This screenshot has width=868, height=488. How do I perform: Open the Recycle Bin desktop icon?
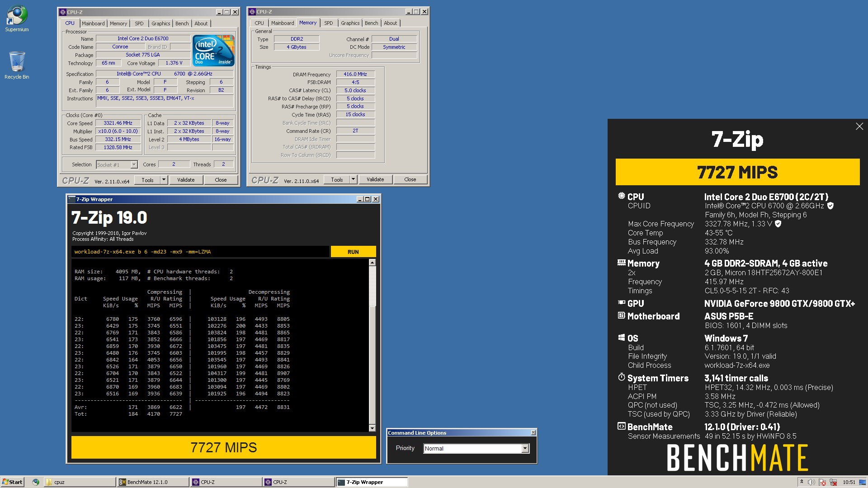click(17, 65)
